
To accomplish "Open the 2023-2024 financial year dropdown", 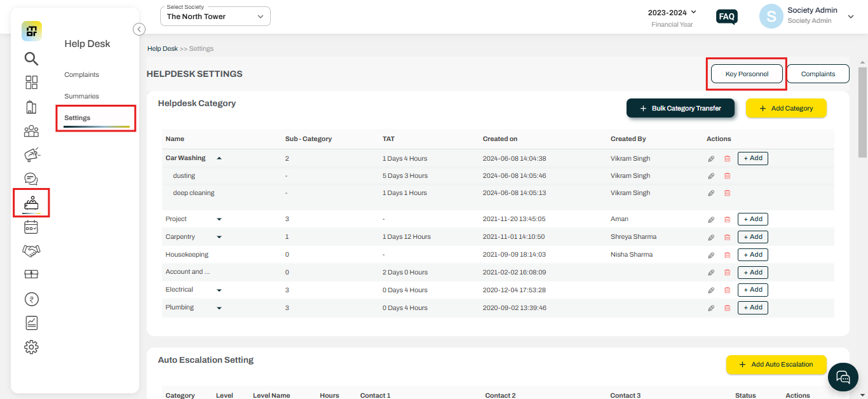I will point(672,11).
